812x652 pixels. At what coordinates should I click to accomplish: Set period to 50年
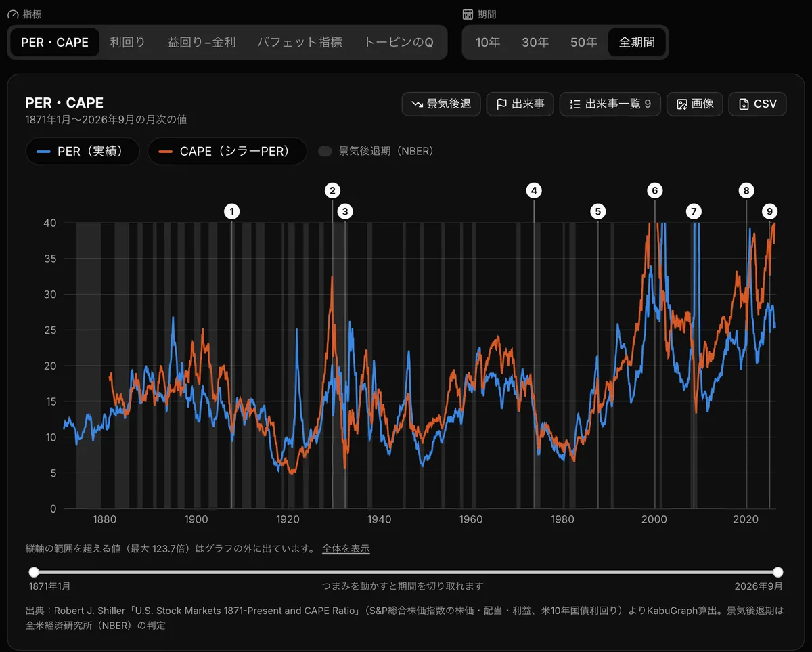[583, 42]
